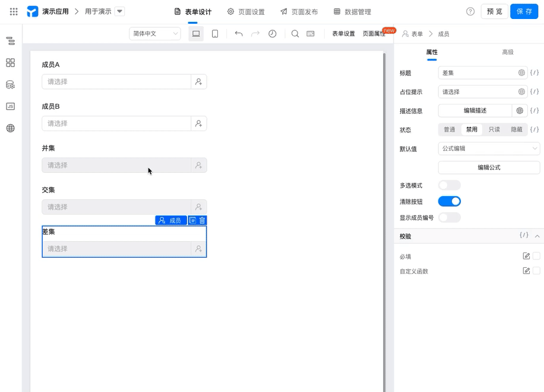
Task: Click the undo arrow in toolbar
Action: (x=239, y=34)
